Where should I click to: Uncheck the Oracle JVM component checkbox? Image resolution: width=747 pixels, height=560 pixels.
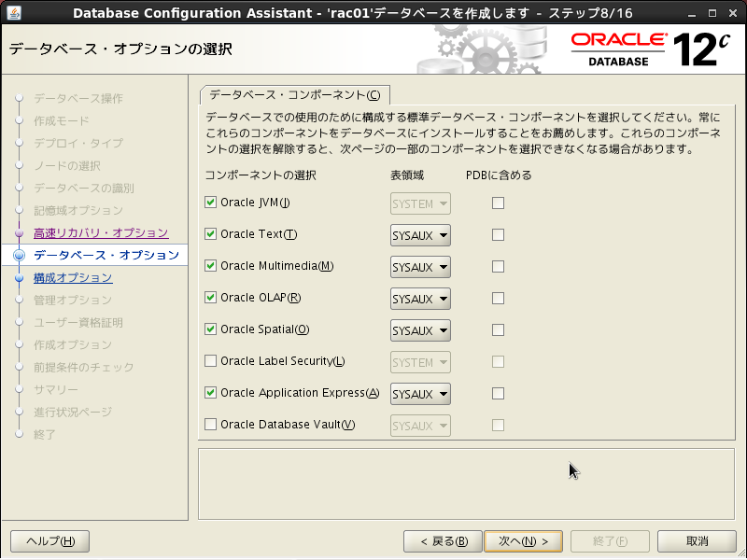coord(210,203)
